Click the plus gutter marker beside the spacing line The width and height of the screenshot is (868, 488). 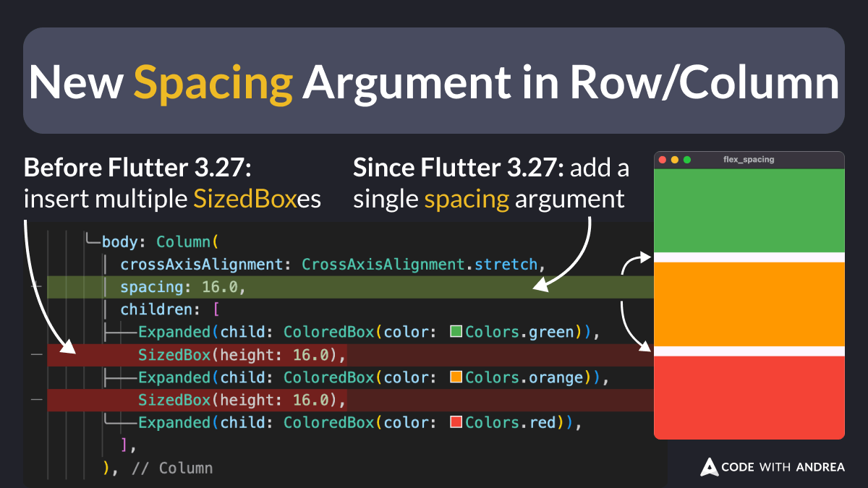click(35, 286)
